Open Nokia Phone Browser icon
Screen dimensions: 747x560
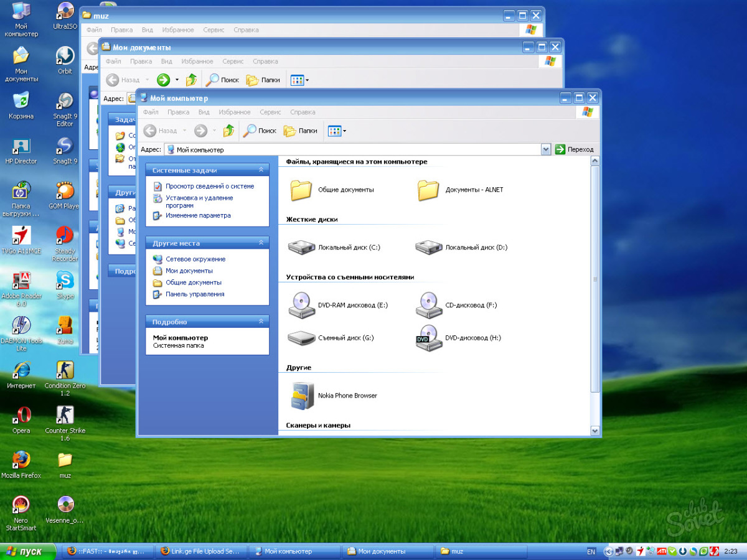303,396
